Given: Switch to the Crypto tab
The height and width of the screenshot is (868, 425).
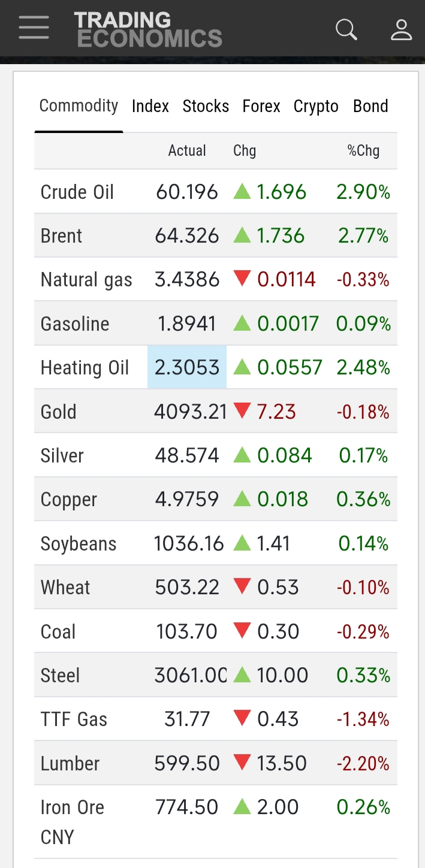Looking at the screenshot, I should (x=316, y=107).
